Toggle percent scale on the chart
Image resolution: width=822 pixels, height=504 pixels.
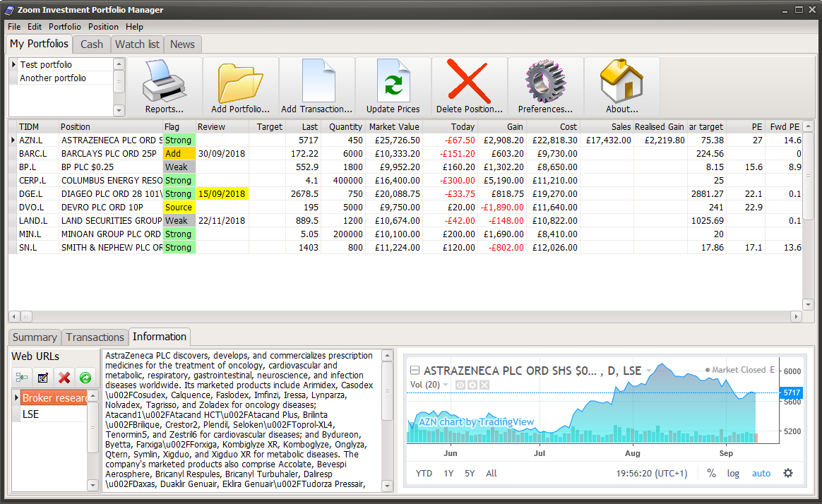click(711, 473)
